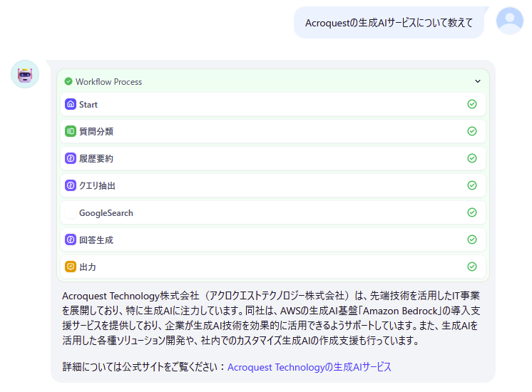Expand the 出力 workflow step
Screen dimensions: 532x392
coord(273,267)
